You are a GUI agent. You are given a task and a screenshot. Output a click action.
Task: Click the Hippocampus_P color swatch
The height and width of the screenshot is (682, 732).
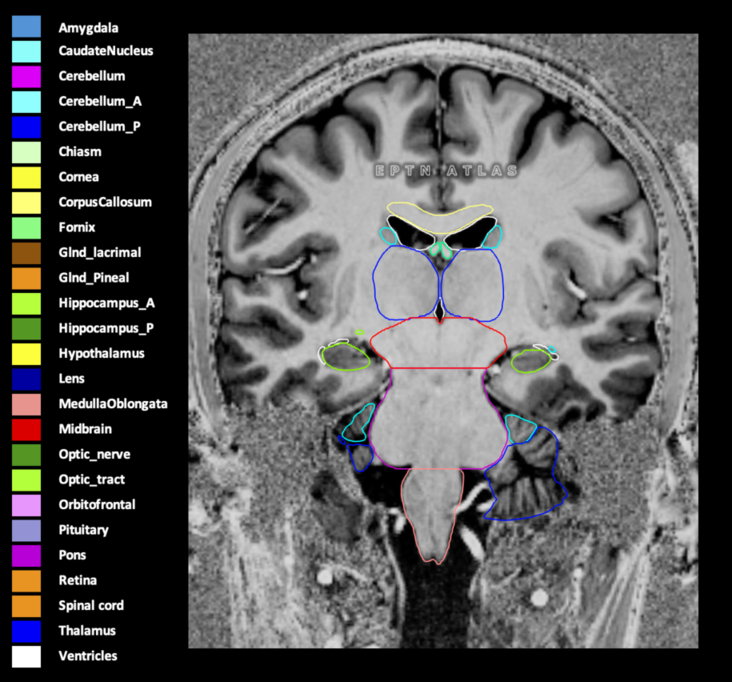(26, 329)
